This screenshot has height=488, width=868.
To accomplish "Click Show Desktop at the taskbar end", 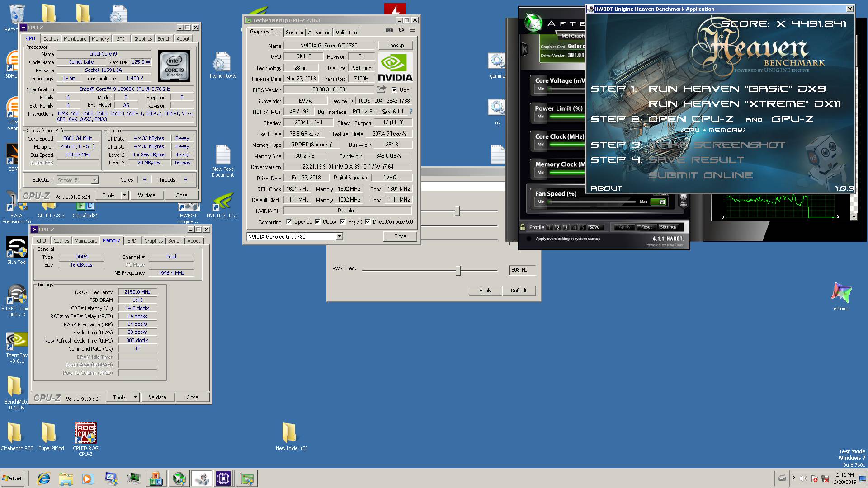I will pyautogui.click(x=863, y=479).
